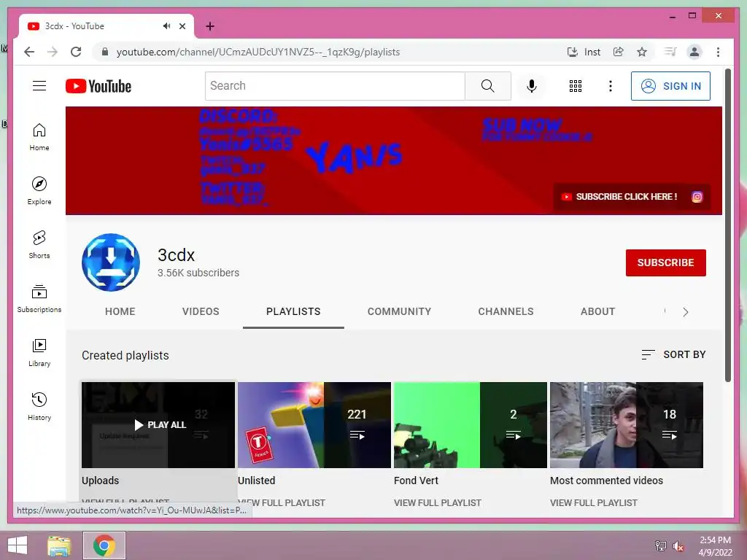Click the Most commented videos title

(x=606, y=481)
